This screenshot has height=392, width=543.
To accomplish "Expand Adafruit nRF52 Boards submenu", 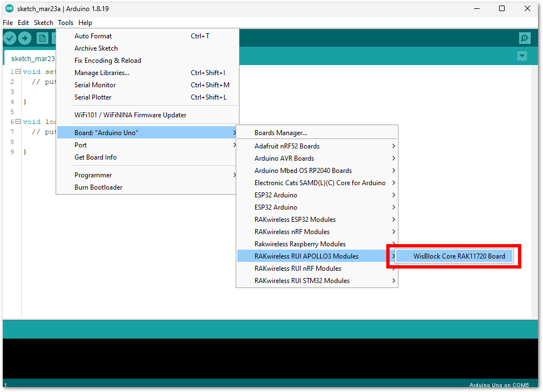I will (x=317, y=146).
